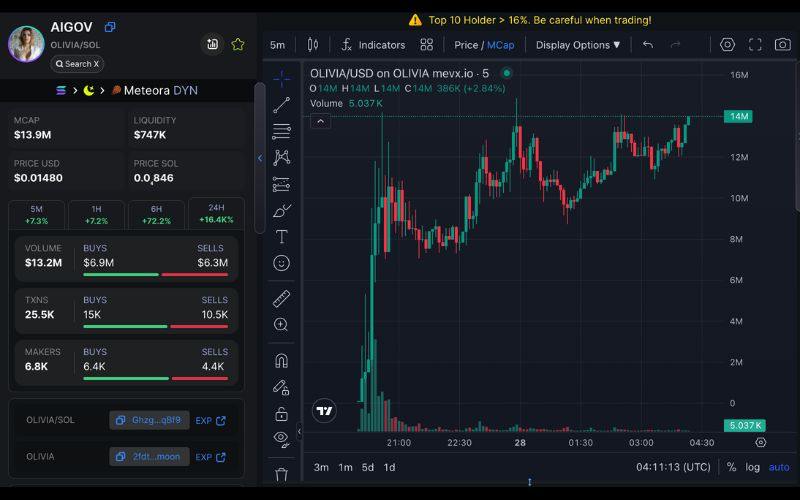Viewport: 800px width, 500px height.
Task: Search token on X
Action: click(x=77, y=64)
